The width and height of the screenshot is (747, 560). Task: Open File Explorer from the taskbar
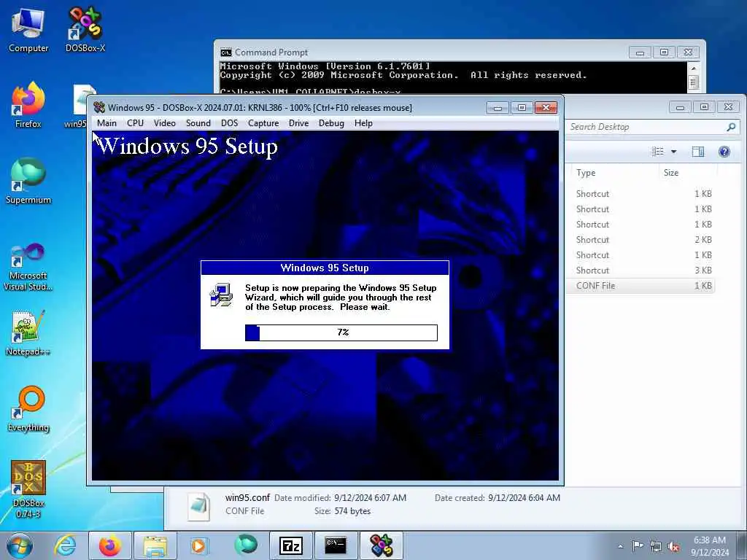point(155,545)
